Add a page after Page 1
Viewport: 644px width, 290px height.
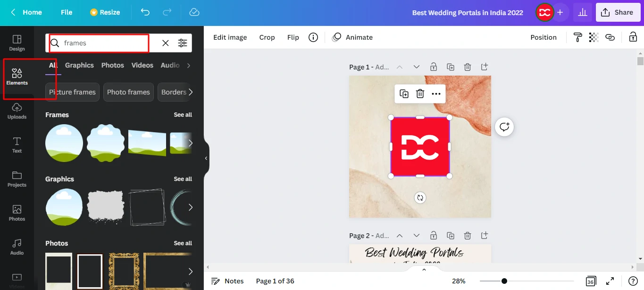pyautogui.click(x=485, y=67)
